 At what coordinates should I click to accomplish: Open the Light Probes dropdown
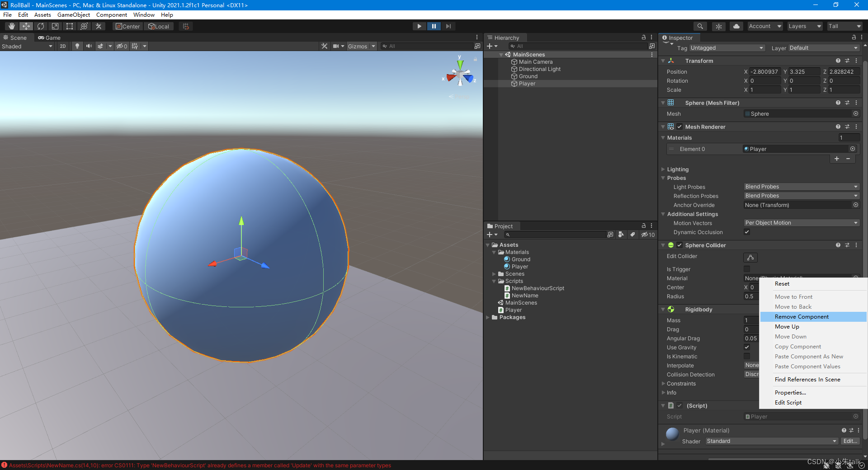[x=800, y=186]
